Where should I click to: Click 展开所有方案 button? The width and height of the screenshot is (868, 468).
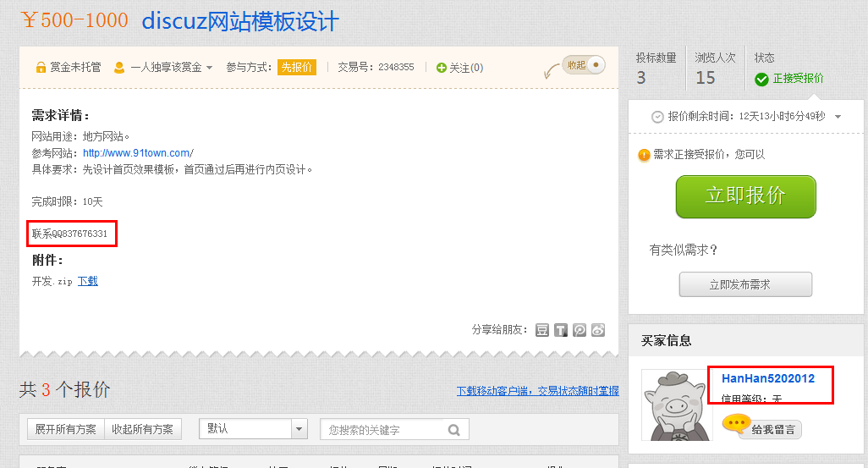pos(65,429)
